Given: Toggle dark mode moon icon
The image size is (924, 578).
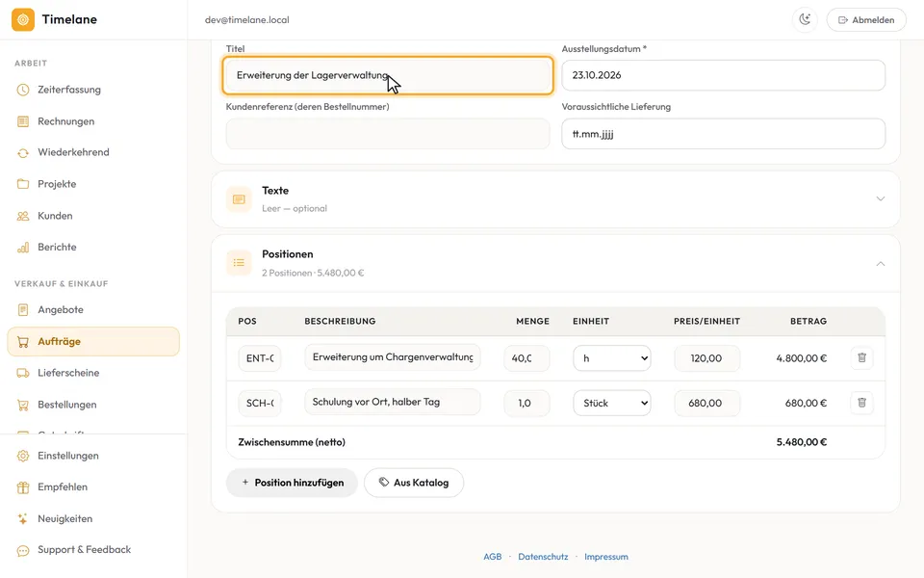Looking at the screenshot, I should (x=805, y=19).
